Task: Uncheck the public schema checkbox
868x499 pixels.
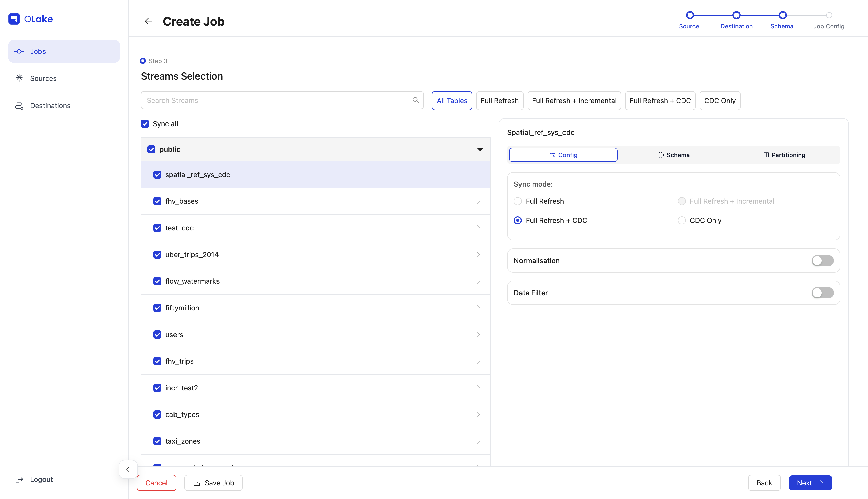Action: (x=151, y=149)
